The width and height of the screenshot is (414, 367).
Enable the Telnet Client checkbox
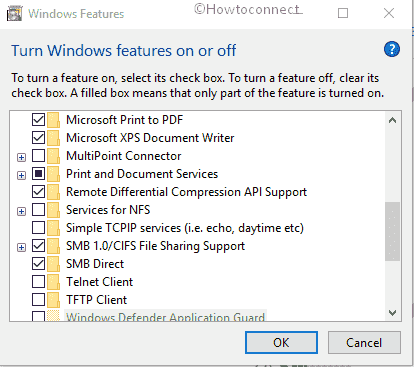point(38,281)
